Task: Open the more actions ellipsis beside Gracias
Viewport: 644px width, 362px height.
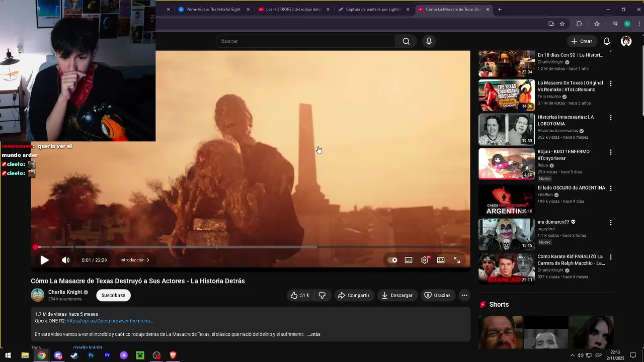Action: (464, 295)
